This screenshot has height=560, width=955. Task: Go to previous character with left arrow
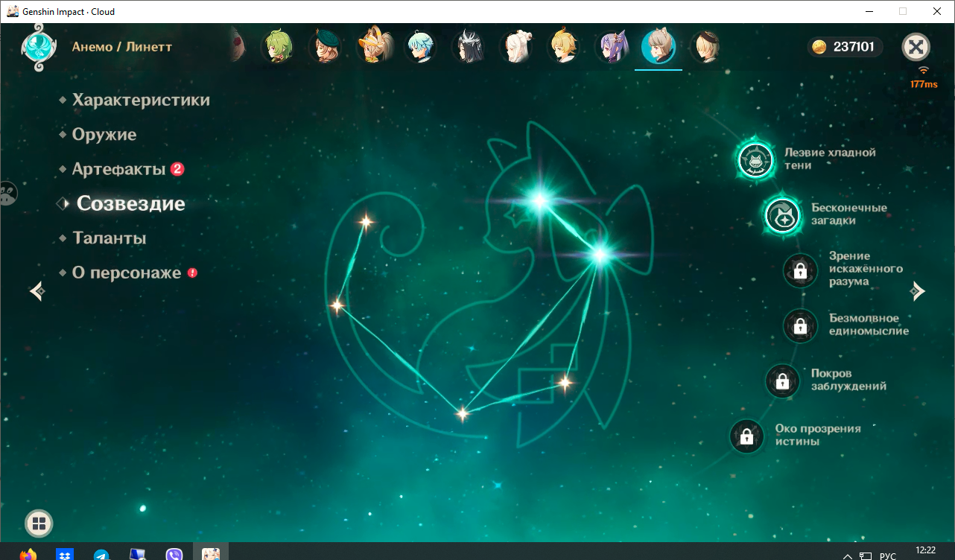point(37,291)
